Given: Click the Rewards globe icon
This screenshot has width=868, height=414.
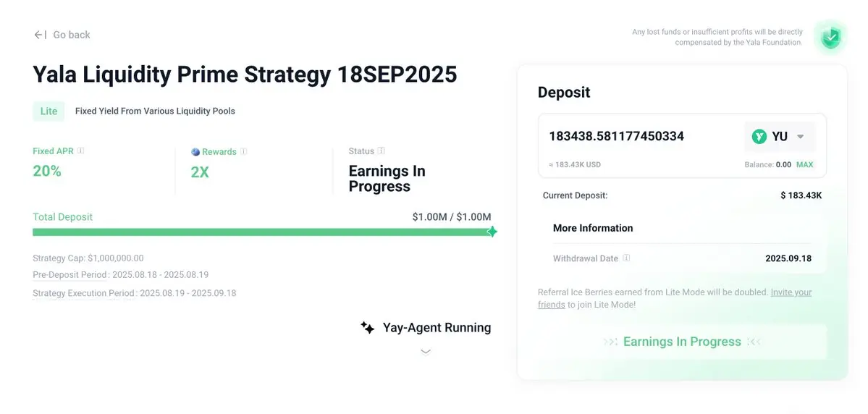Looking at the screenshot, I should pos(195,152).
